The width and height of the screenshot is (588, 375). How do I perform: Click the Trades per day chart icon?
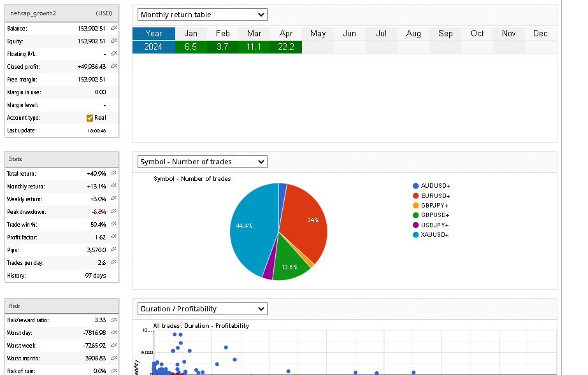coord(114,262)
